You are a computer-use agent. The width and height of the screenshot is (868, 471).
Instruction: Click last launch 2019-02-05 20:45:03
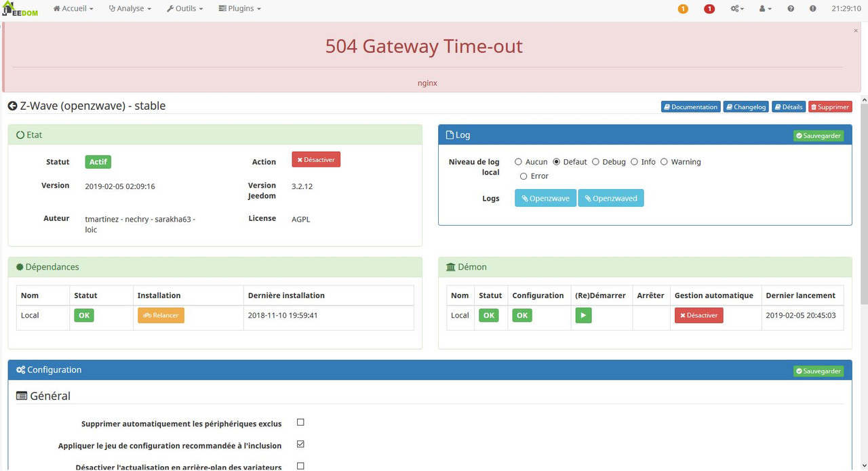[x=801, y=315]
